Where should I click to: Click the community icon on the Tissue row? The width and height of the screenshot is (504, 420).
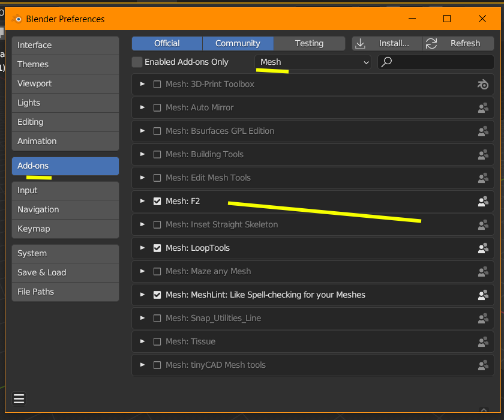tap(483, 342)
